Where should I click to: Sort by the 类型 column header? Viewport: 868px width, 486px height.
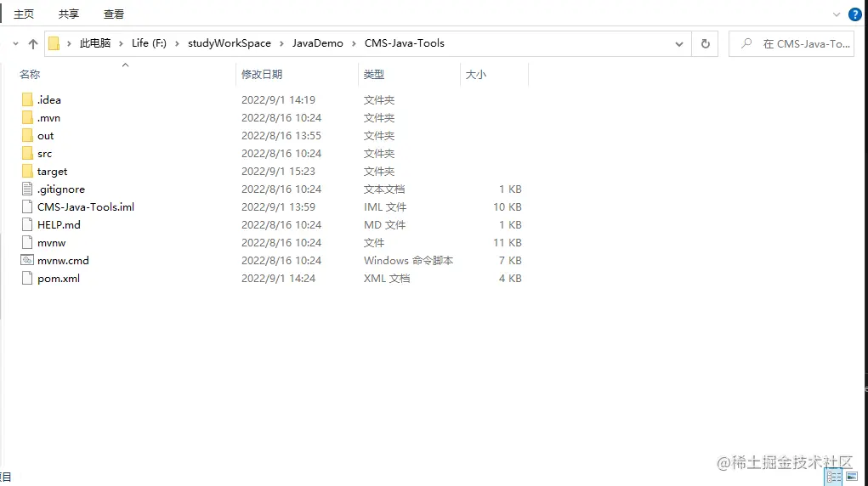coord(374,74)
